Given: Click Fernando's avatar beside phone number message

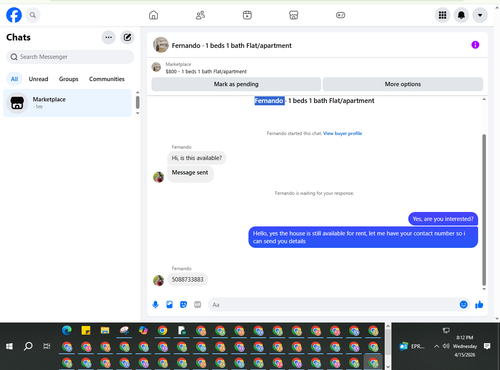Looking at the screenshot, I should click(x=158, y=280).
